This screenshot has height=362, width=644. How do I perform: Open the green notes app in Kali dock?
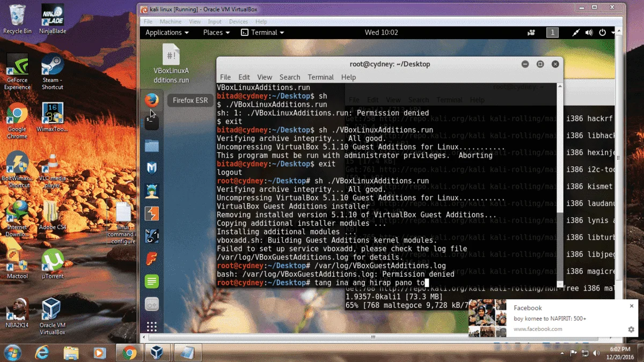coord(152,281)
